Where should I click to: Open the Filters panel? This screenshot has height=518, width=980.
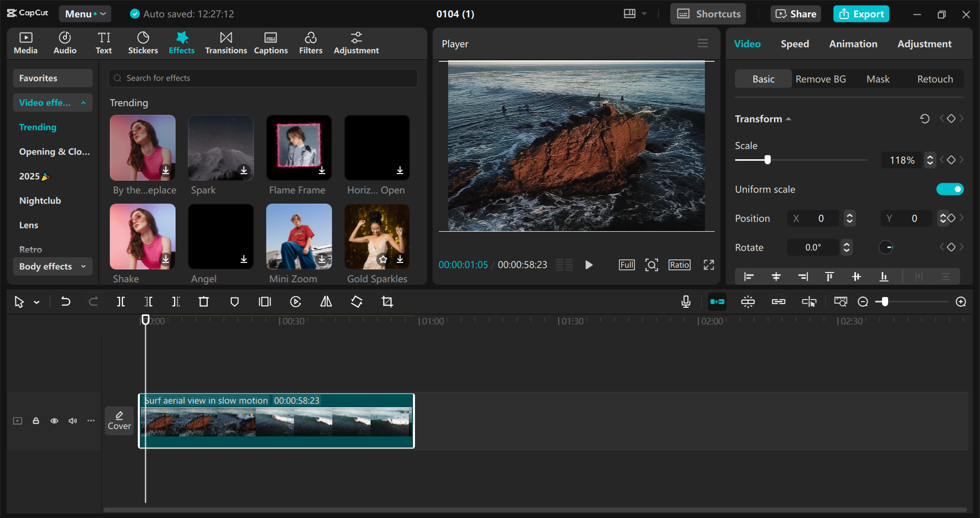pos(311,42)
